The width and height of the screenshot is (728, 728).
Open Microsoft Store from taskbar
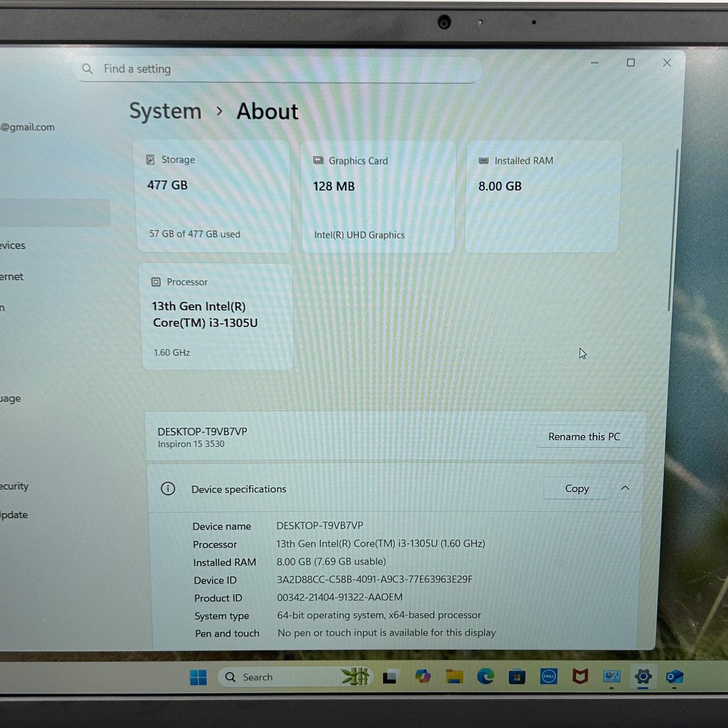(516, 677)
